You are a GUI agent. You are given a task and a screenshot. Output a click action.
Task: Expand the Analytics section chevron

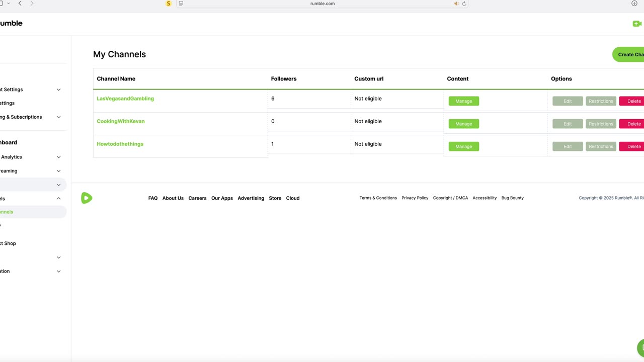tap(58, 157)
